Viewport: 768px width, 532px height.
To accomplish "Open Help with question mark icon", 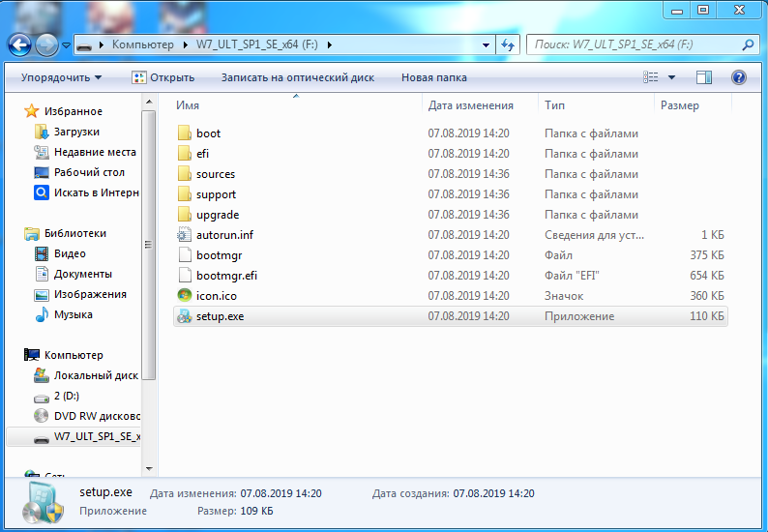I will (x=739, y=77).
